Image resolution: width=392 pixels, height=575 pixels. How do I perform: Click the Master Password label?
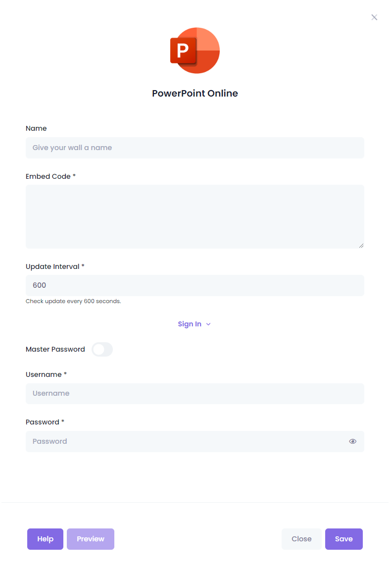click(55, 350)
